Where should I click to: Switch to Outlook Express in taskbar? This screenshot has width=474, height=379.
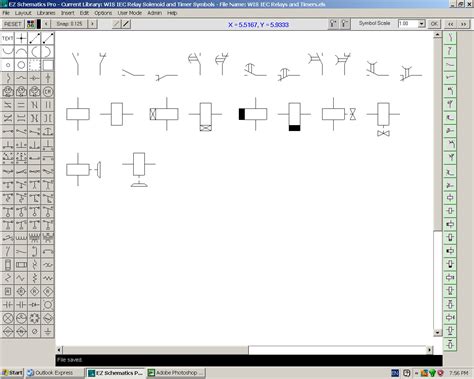[x=55, y=373]
